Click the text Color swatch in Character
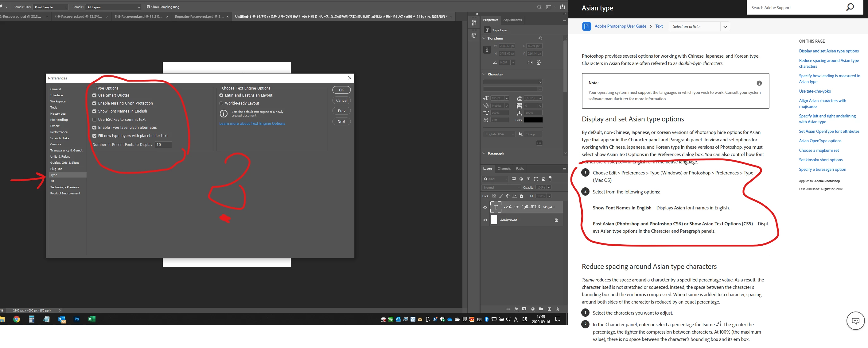This screenshot has height=348, width=868. [x=533, y=120]
